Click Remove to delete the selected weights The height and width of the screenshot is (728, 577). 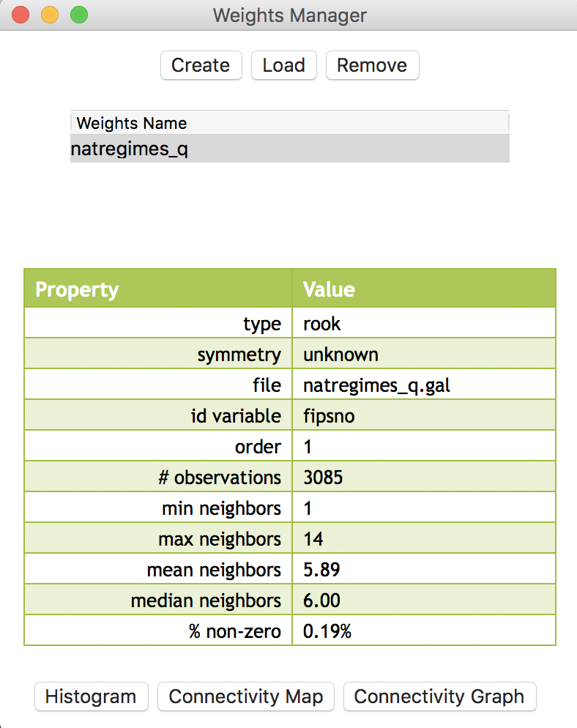click(372, 65)
